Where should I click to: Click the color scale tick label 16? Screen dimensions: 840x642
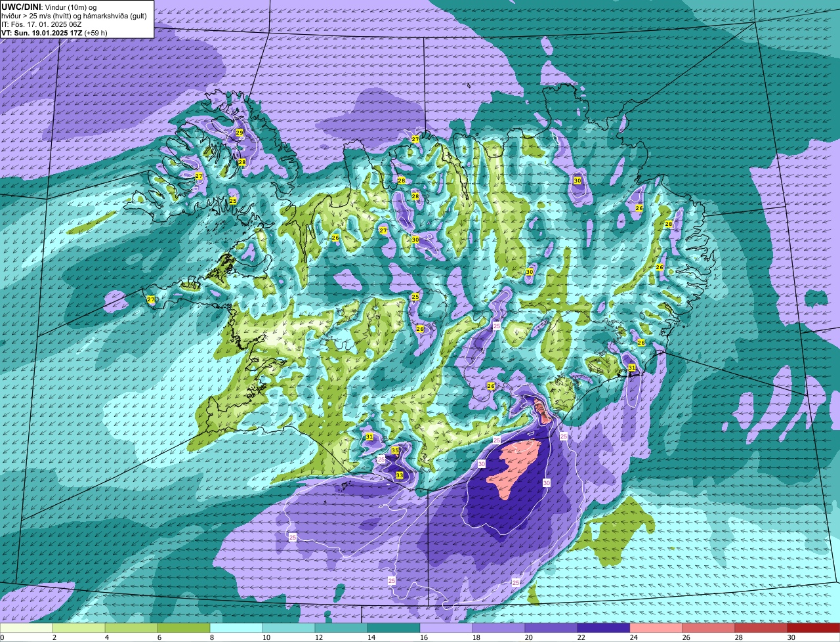click(x=423, y=637)
